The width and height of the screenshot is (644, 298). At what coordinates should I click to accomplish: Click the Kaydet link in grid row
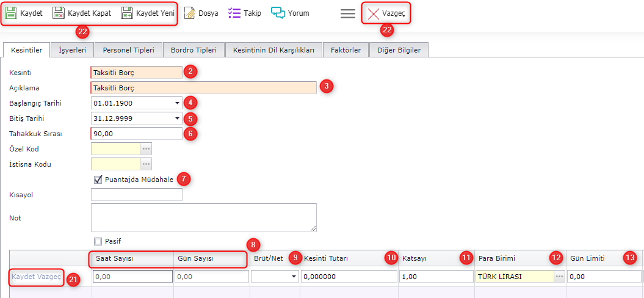click(22, 277)
